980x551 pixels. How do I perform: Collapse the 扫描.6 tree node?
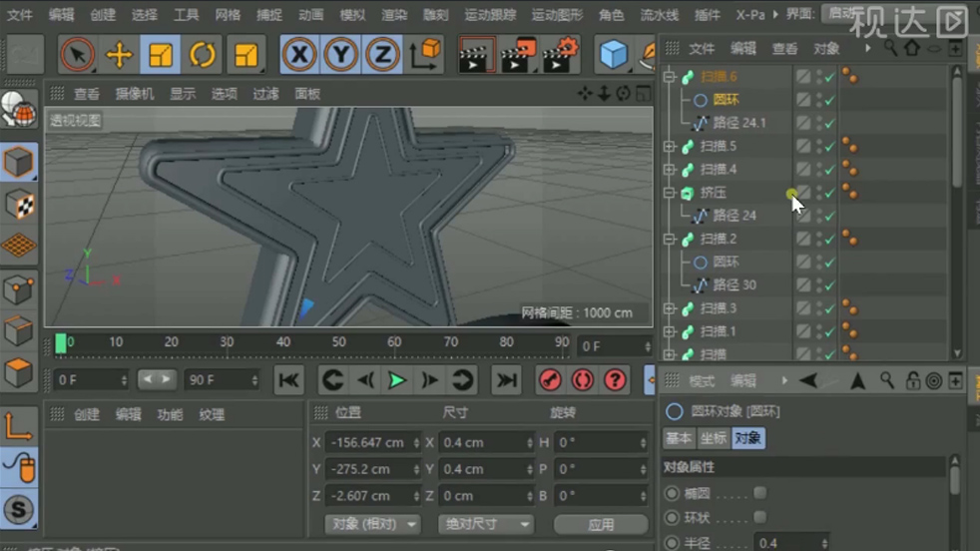670,76
